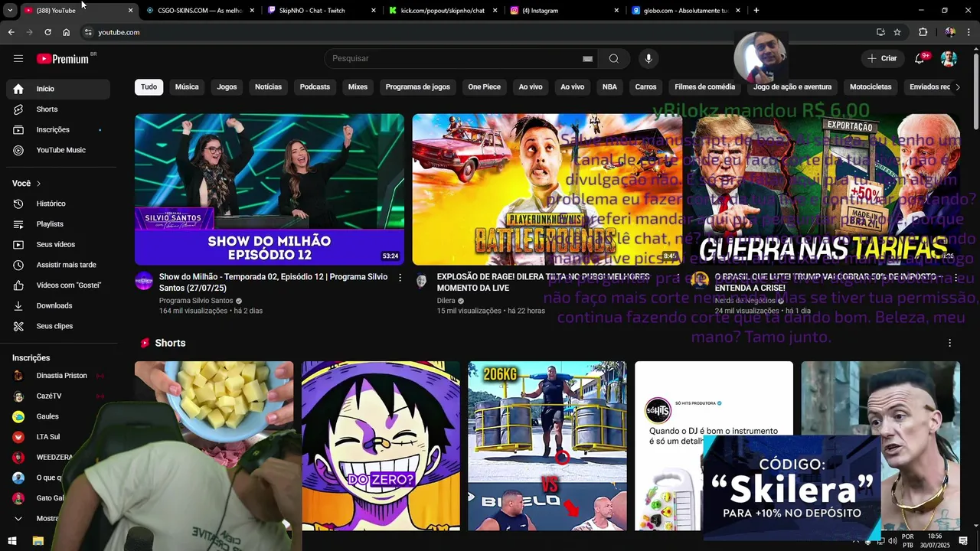This screenshot has height=551, width=980.
Task: Bookmark this page with star icon
Action: pos(897,32)
